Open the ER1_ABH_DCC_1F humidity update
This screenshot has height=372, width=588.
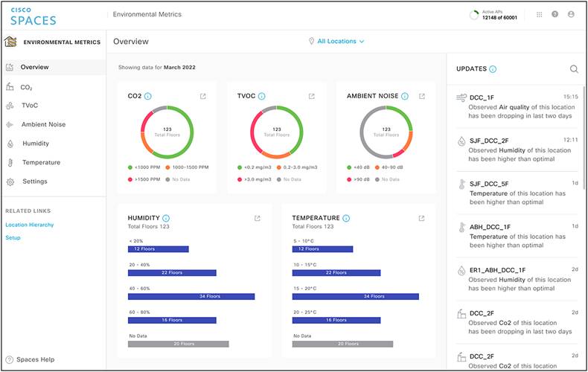pos(517,279)
